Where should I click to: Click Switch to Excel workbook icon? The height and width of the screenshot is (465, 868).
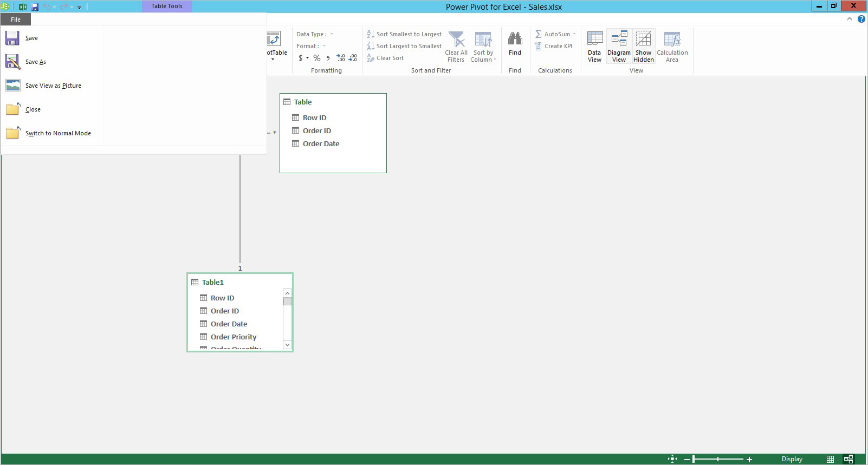coord(23,6)
